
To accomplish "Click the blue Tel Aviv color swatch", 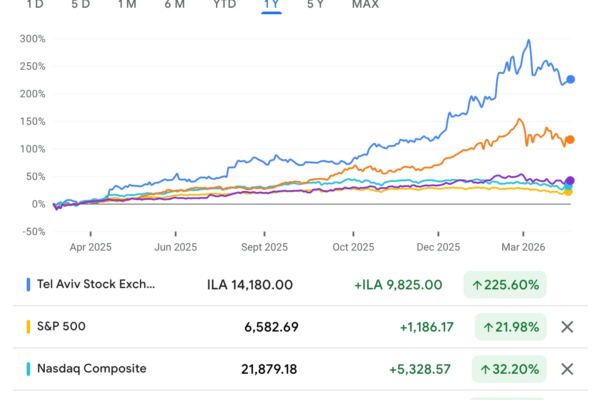I will tap(28, 284).
